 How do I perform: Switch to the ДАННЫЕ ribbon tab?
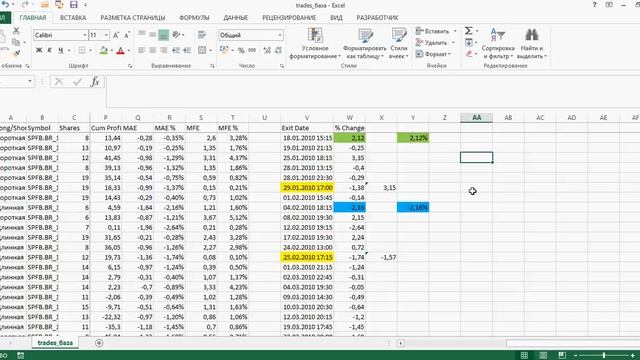coord(236,18)
